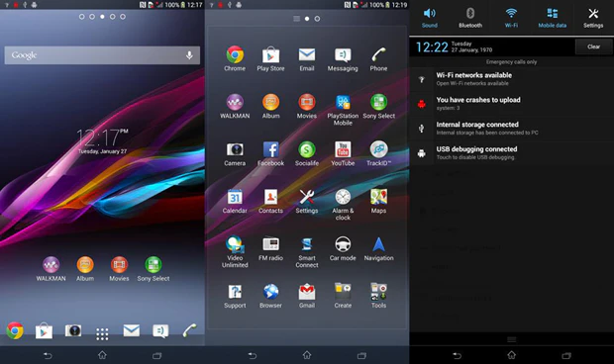614x364 pixels.
Task: Launch the Email app in the drawer
Action: tap(307, 58)
